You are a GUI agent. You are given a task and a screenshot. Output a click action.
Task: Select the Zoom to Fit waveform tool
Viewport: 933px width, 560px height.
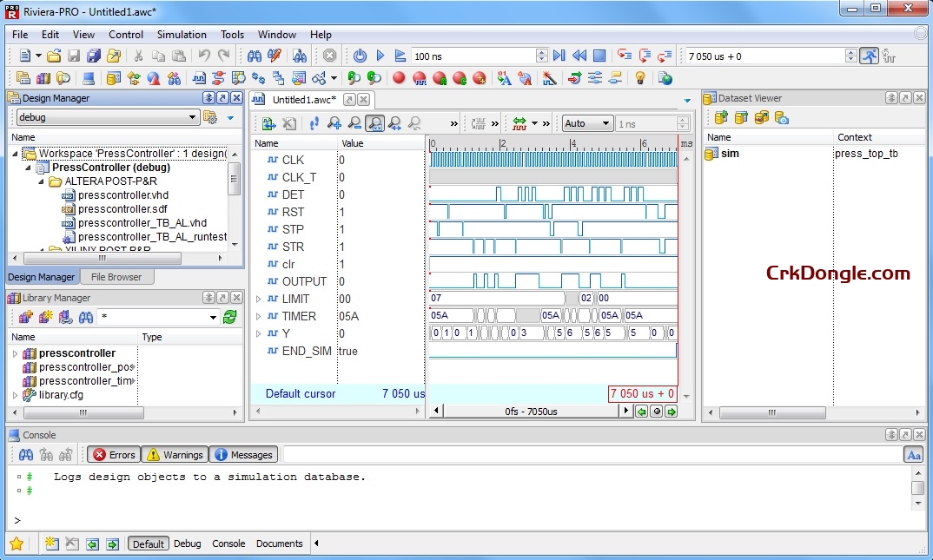coord(376,122)
